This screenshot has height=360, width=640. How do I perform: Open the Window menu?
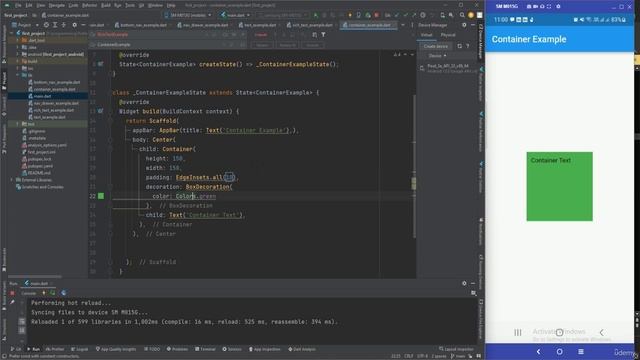(155, 5)
